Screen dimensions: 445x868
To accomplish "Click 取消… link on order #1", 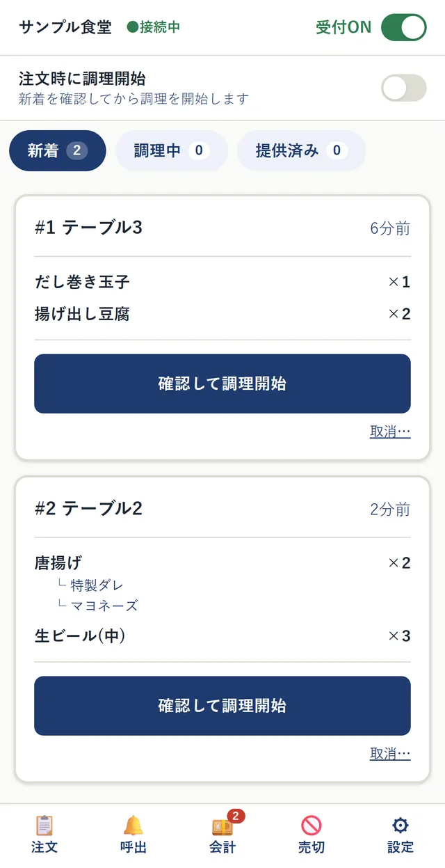I will coord(390,432).
